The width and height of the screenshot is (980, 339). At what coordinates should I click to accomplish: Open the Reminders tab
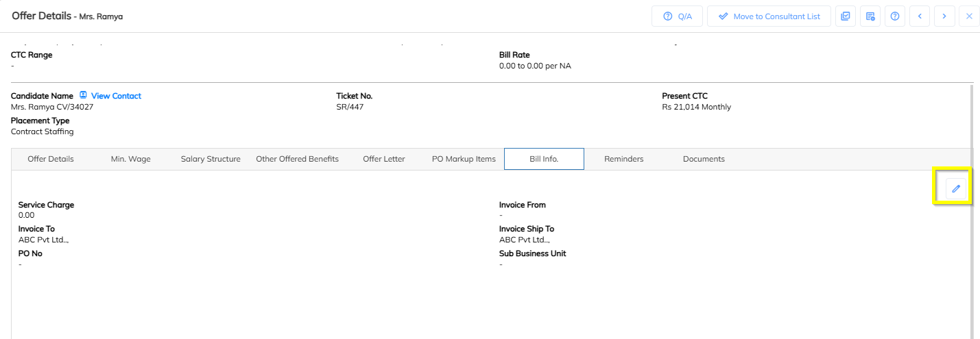coord(623,159)
